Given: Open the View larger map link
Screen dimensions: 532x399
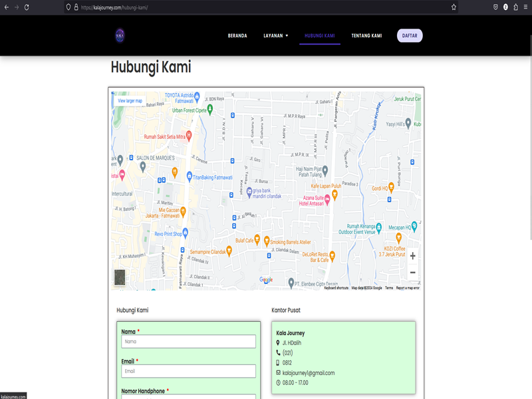Looking at the screenshot, I should (130, 100).
